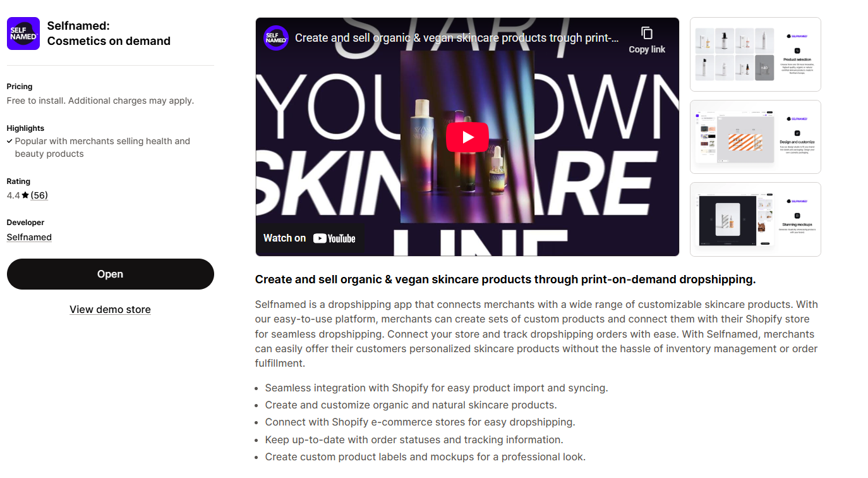Image resolution: width=868 pixels, height=478 pixels.
Task: Follow the View demo store link
Action: (x=110, y=309)
